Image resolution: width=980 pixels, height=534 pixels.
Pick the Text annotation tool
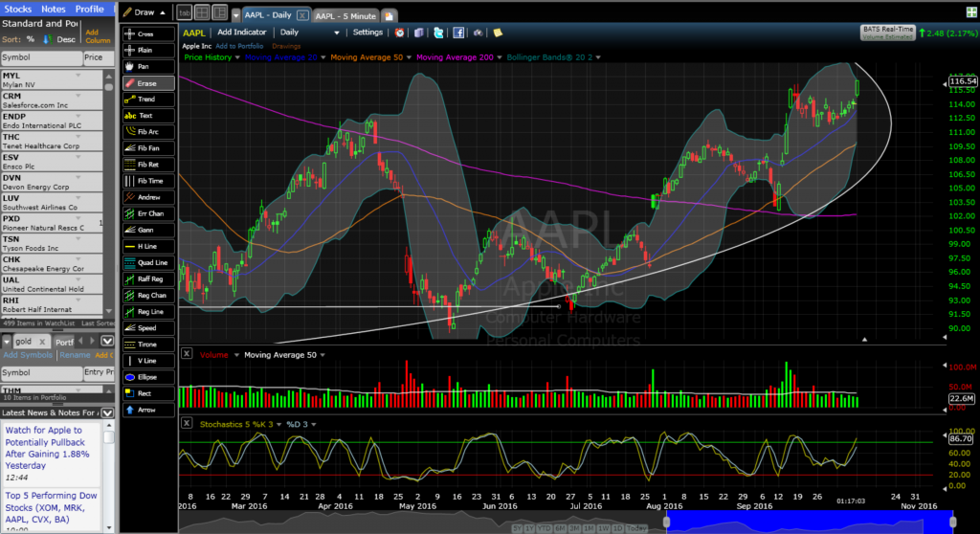click(148, 116)
